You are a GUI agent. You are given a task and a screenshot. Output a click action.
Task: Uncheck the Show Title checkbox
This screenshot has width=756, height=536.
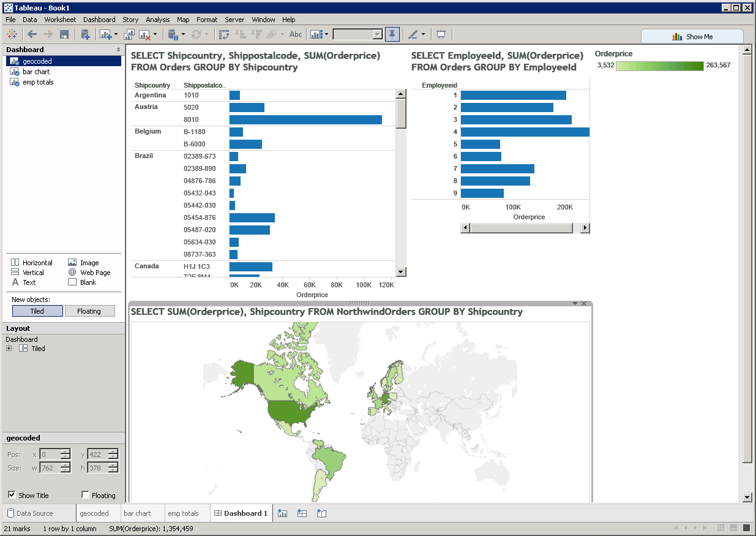point(12,495)
